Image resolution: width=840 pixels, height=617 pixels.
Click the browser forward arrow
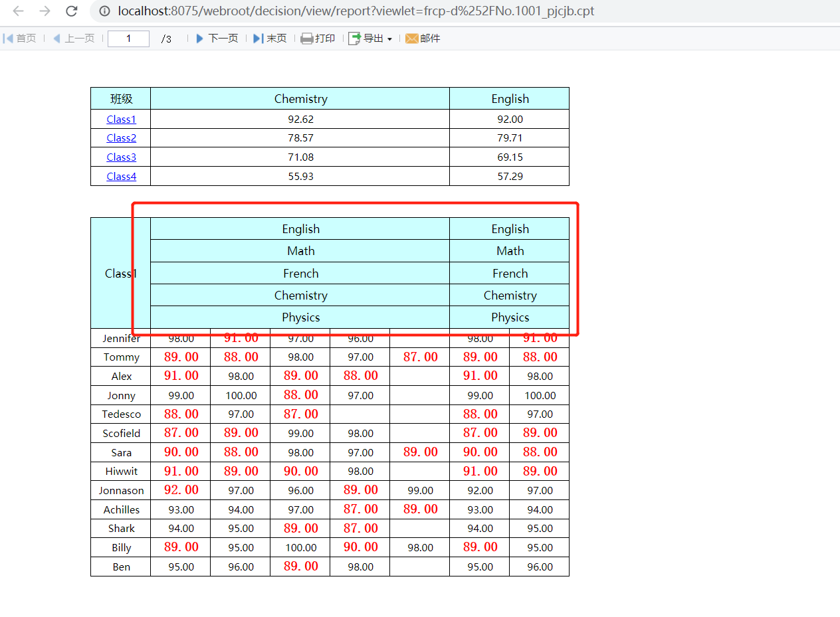pyautogui.click(x=45, y=11)
